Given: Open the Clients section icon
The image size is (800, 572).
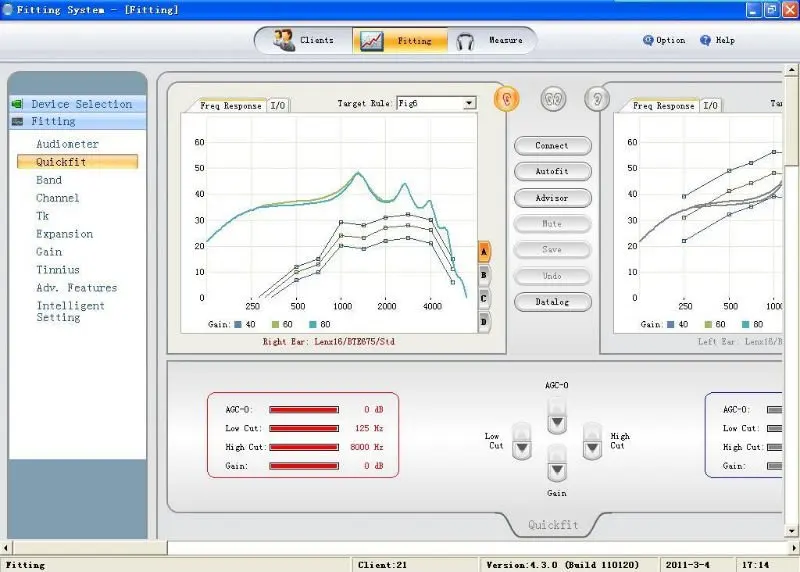Looking at the screenshot, I should click(284, 40).
